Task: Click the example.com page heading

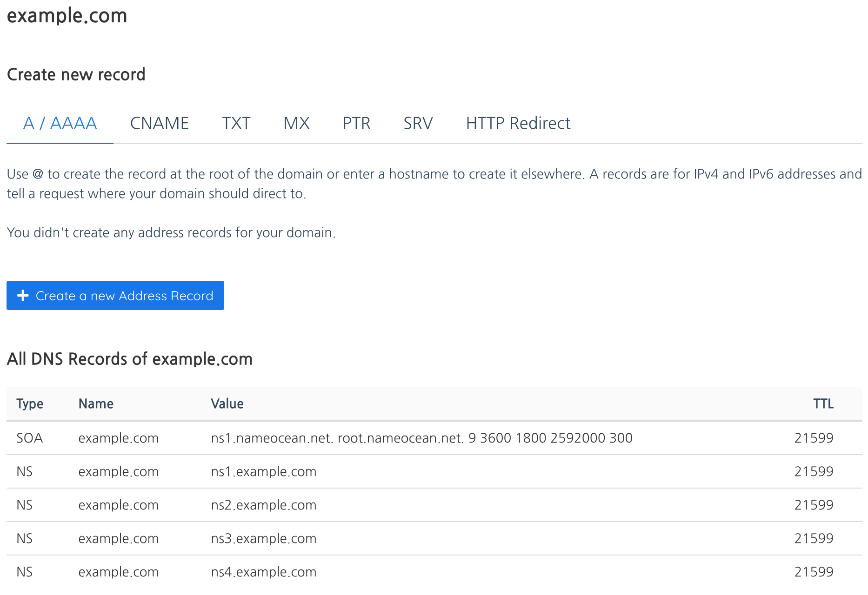Action: [67, 16]
